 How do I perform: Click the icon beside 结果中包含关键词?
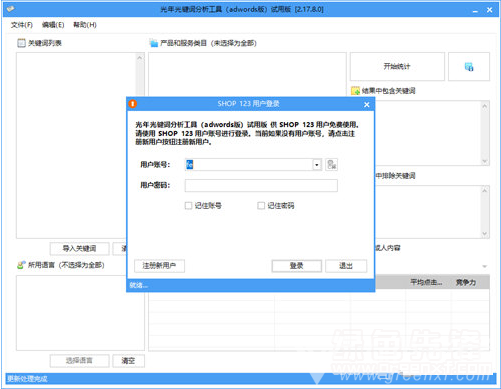click(355, 91)
